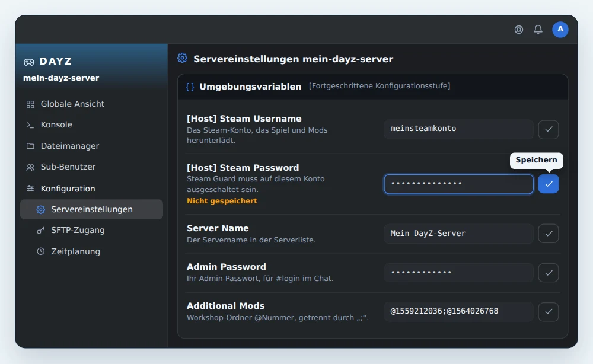Screen dimensions: 593x364
Task: Click the [Host] Steam Username label
Action: click(244, 119)
